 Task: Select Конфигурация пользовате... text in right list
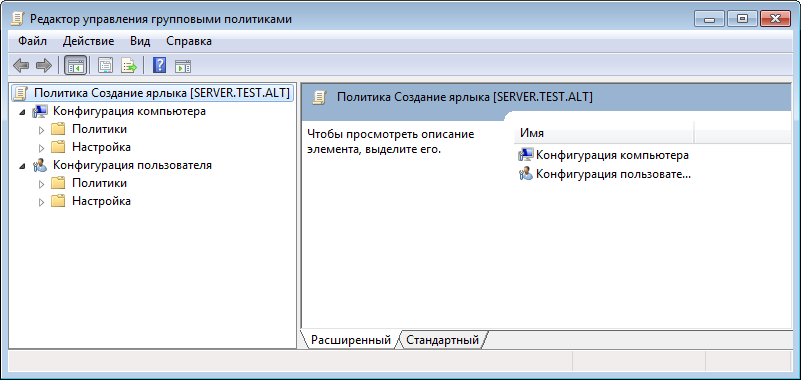click(614, 174)
